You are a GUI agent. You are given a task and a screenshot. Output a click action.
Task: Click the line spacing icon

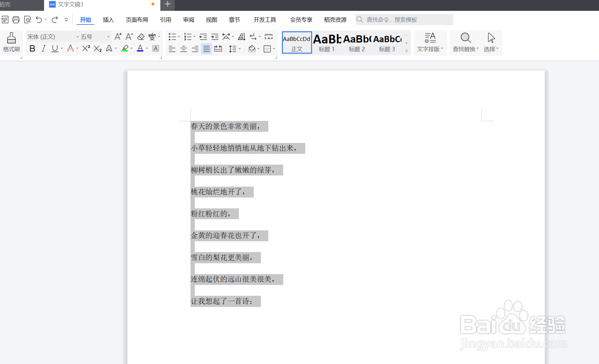coord(232,49)
